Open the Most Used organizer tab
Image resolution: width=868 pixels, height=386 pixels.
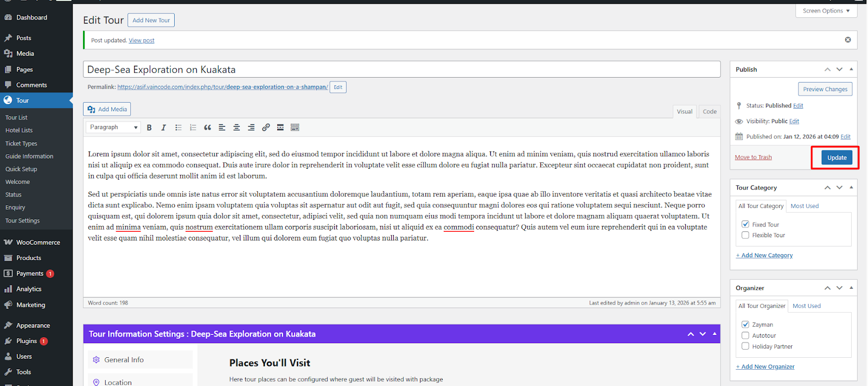point(806,306)
